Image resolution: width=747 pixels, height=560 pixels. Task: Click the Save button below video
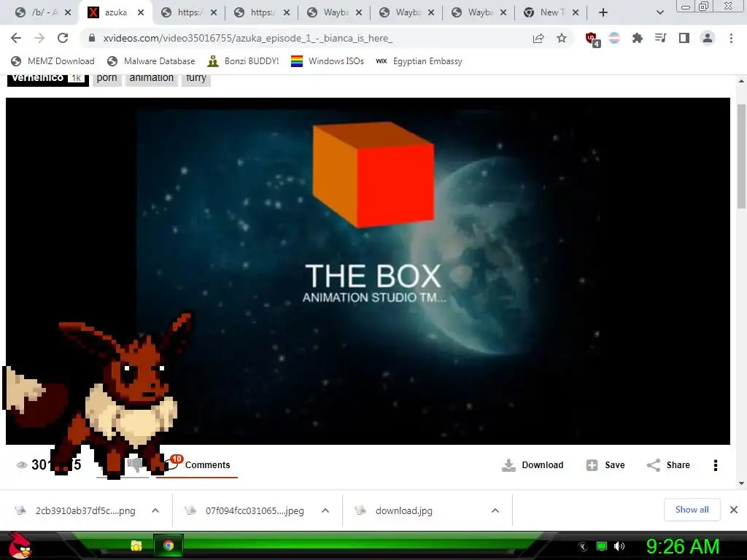(605, 464)
